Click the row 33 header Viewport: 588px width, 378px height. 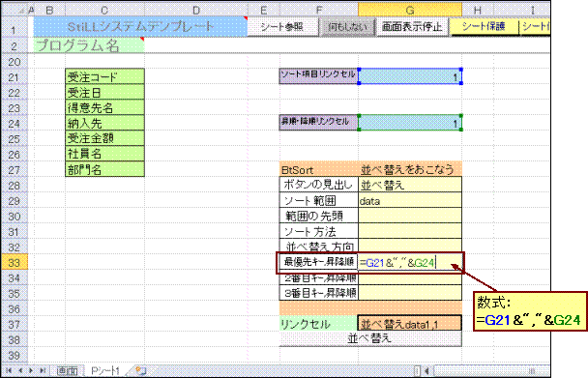15,262
